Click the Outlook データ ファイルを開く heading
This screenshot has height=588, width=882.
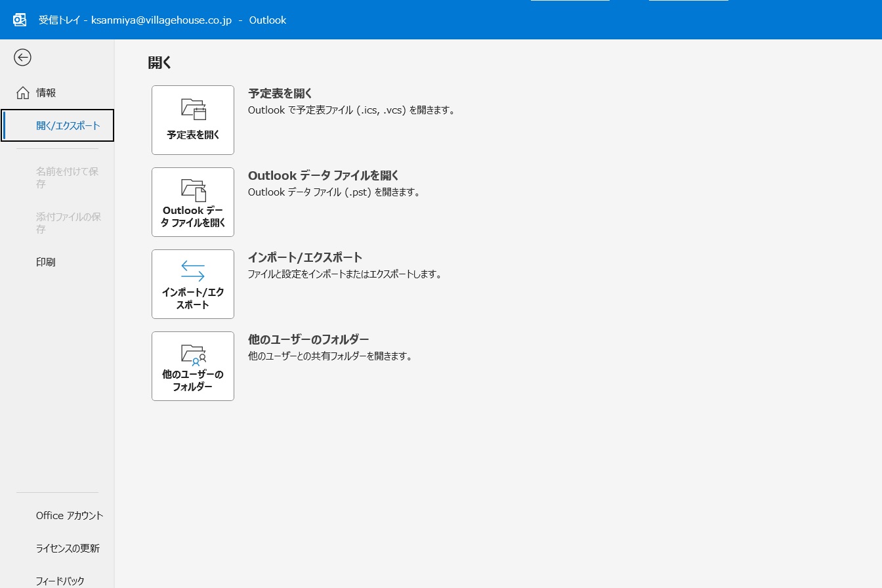point(324,175)
